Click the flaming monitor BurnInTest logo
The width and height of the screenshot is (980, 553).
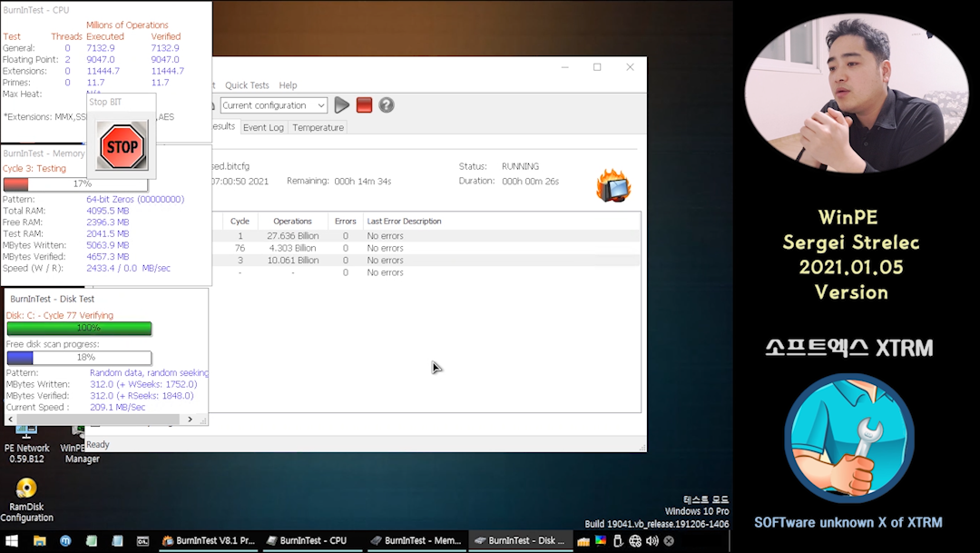613,186
